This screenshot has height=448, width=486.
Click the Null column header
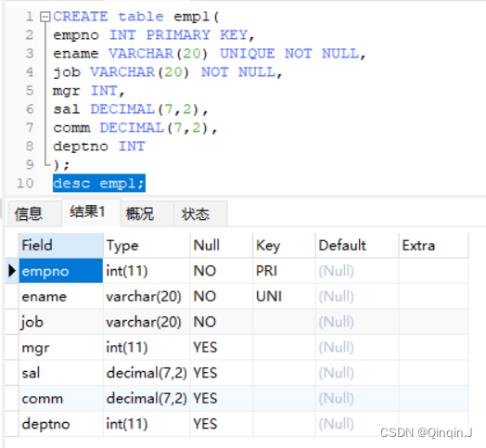pos(222,246)
